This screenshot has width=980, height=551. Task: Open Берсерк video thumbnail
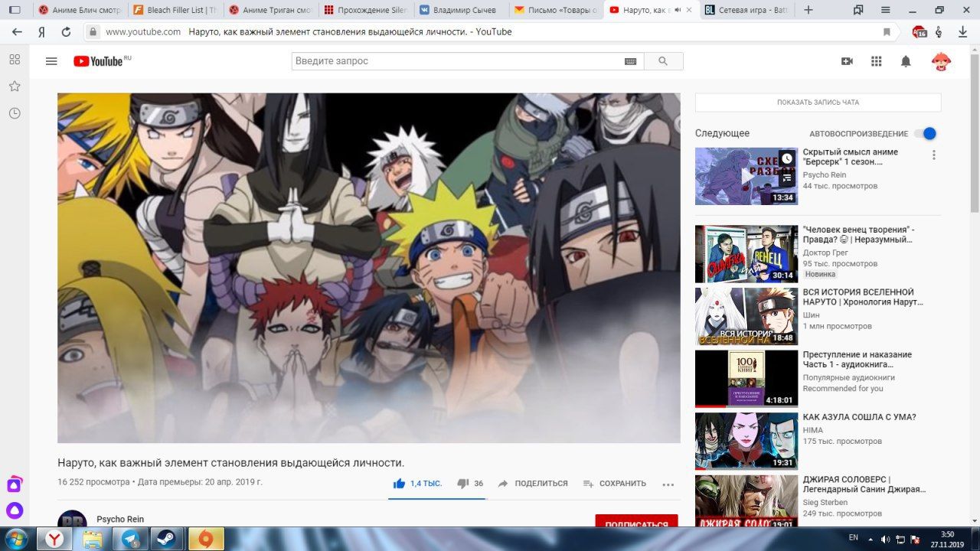click(746, 176)
